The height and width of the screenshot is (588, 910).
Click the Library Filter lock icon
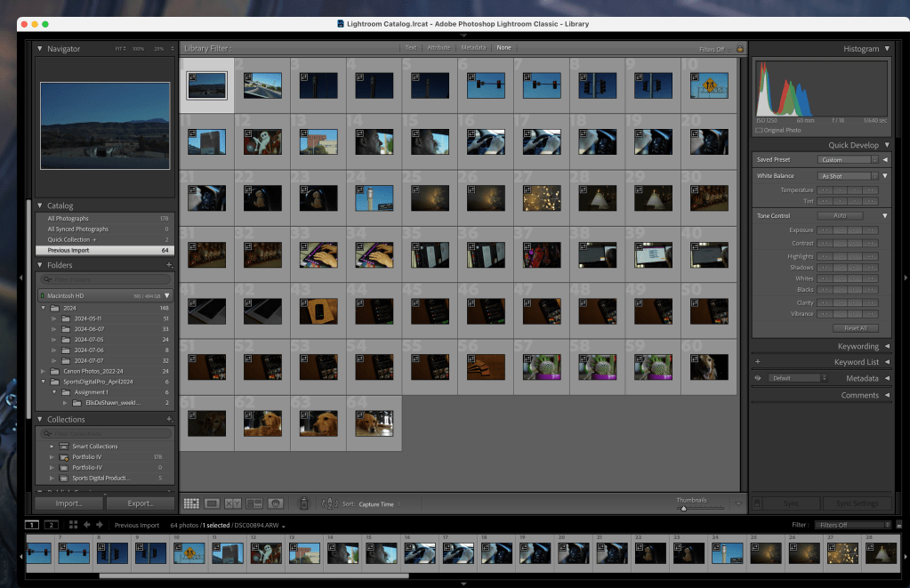739,48
